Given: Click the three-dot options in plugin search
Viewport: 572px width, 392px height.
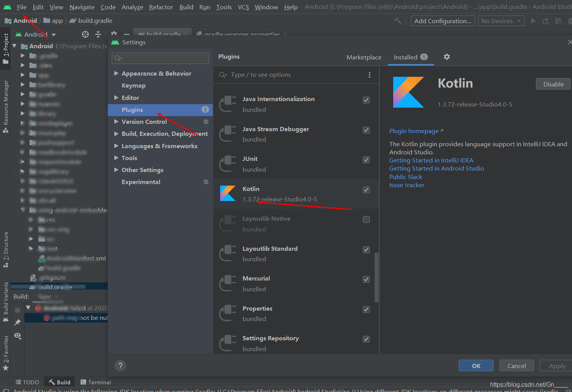Looking at the screenshot, I should click(x=370, y=75).
